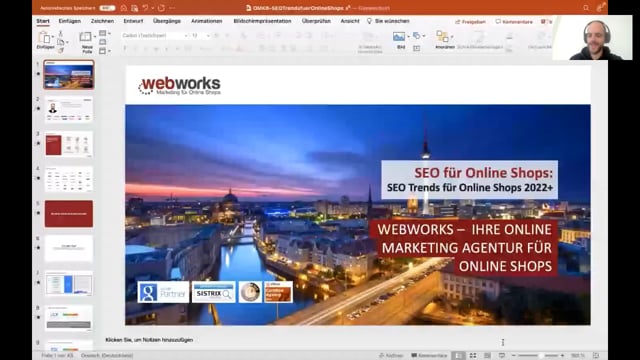The height and width of the screenshot is (360, 640).
Task: Click the Notizen button in status bar
Action: (391, 356)
